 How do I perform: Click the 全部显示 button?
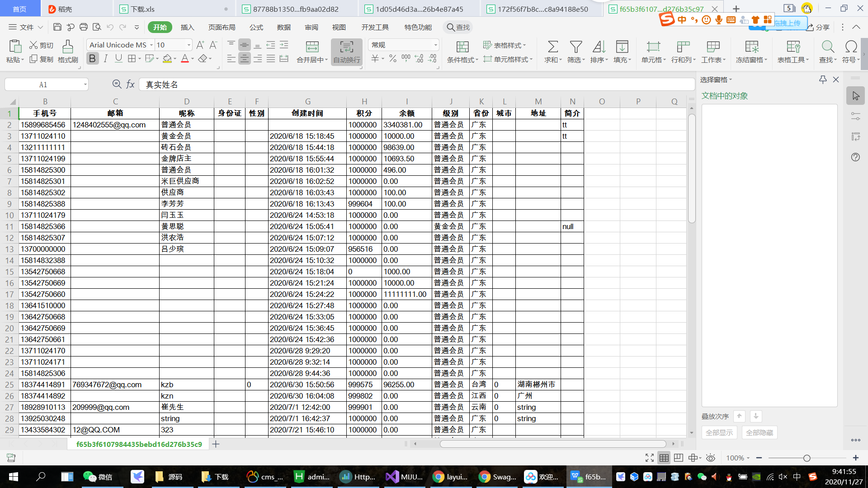click(719, 432)
